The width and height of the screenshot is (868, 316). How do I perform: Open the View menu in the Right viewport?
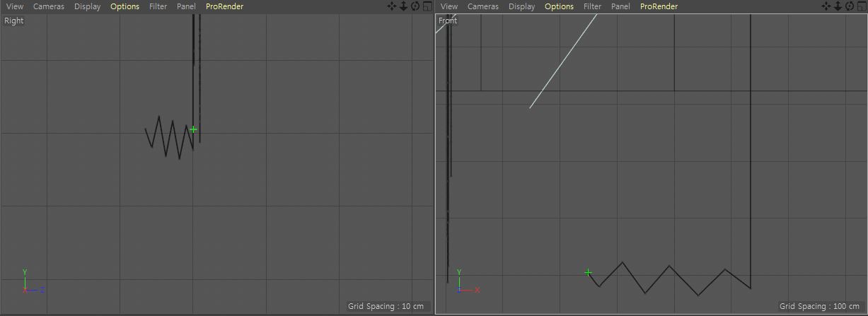point(15,6)
